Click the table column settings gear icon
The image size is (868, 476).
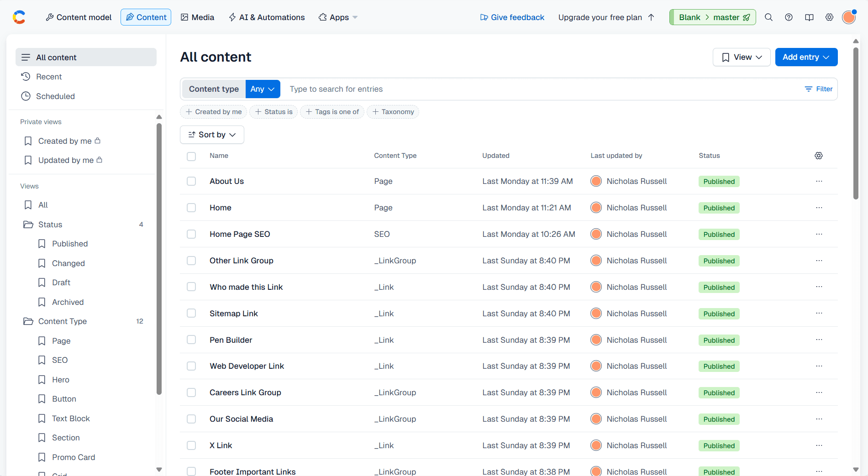tap(819, 156)
